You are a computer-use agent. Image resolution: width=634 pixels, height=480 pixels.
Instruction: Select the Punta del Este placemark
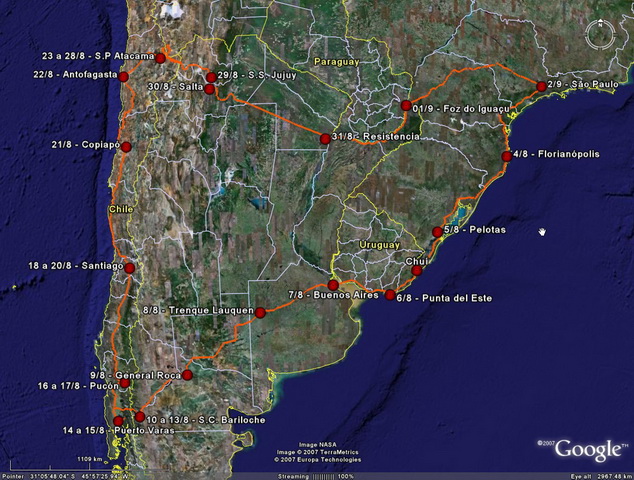click(x=390, y=295)
